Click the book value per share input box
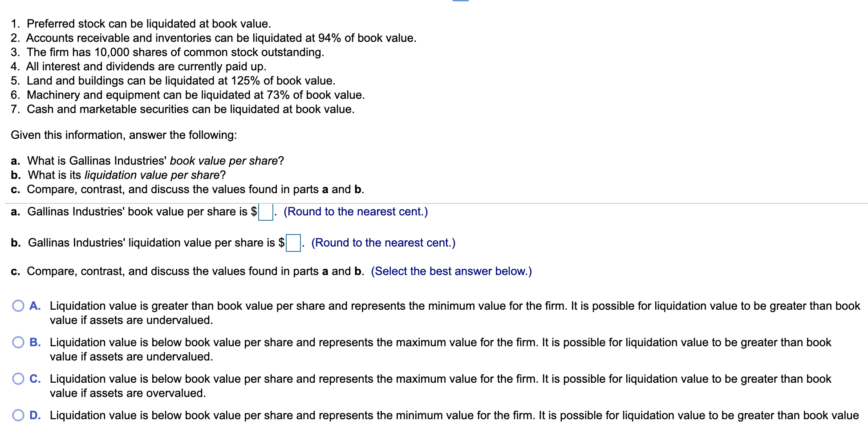Viewport: 868px width, 429px height. 265,212
